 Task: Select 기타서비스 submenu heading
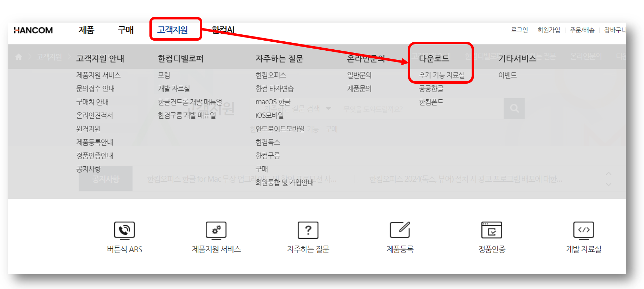pyautogui.click(x=517, y=59)
